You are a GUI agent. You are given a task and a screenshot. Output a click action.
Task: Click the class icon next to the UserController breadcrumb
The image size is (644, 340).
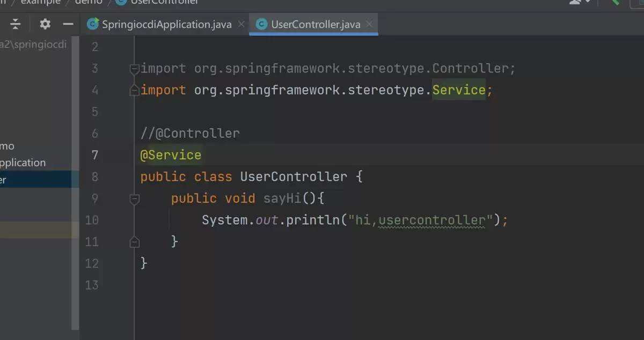pos(121,2)
